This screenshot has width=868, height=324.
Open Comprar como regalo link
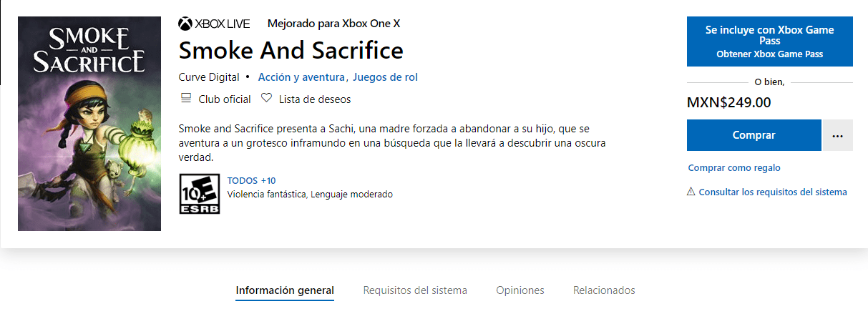tap(734, 167)
